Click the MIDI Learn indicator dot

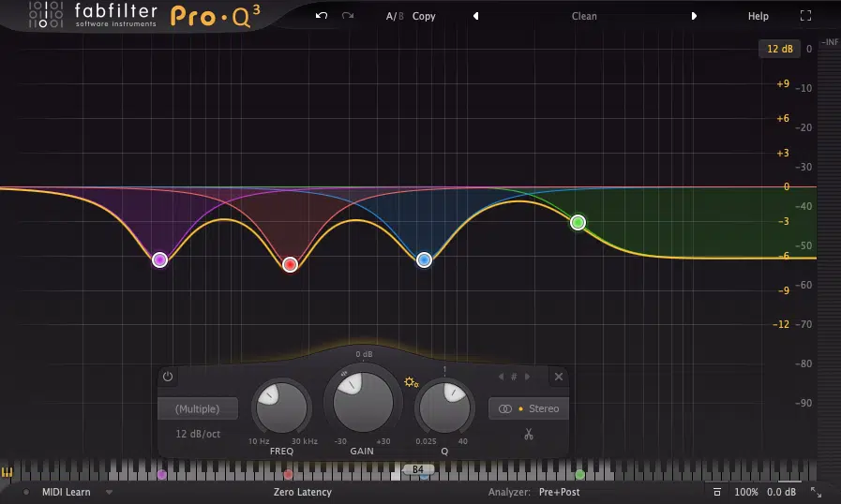coord(25,492)
